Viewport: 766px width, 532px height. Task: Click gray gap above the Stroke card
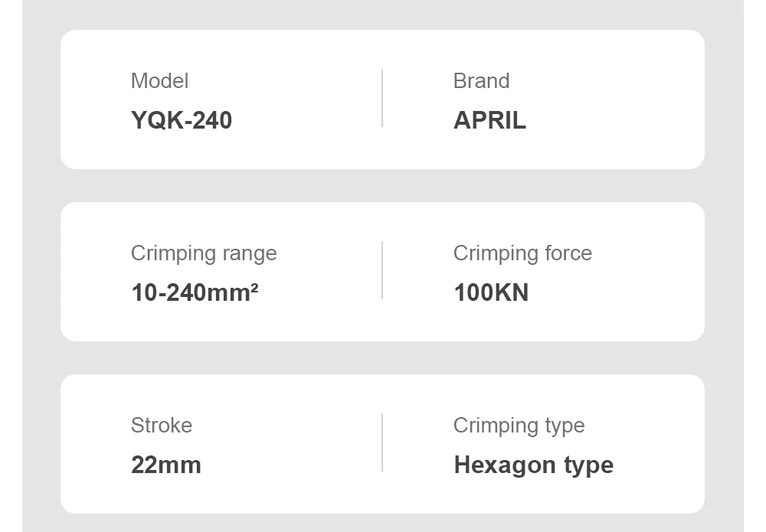[382, 357]
